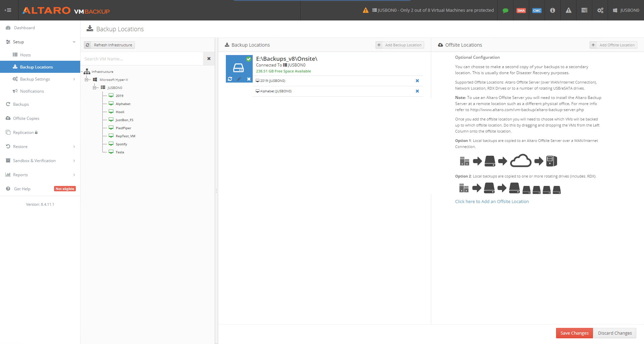The height and width of the screenshot is (344, 644).
Task: Click the ALTARO VM Backup logo
Action: click(x=66, y=10)
